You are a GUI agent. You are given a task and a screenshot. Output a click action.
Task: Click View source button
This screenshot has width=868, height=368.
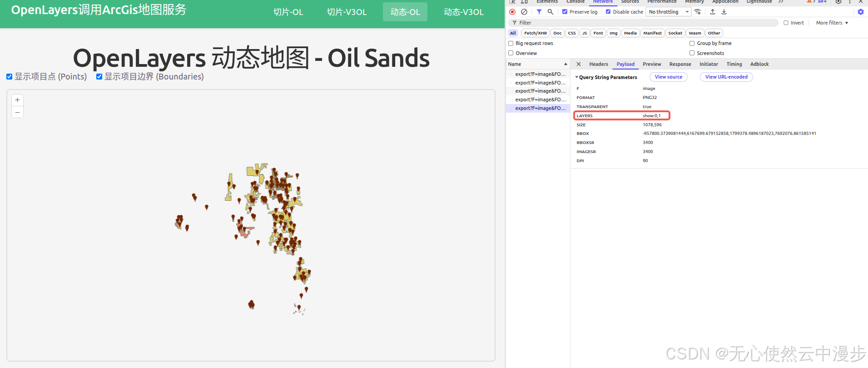[x=669, y=77]
